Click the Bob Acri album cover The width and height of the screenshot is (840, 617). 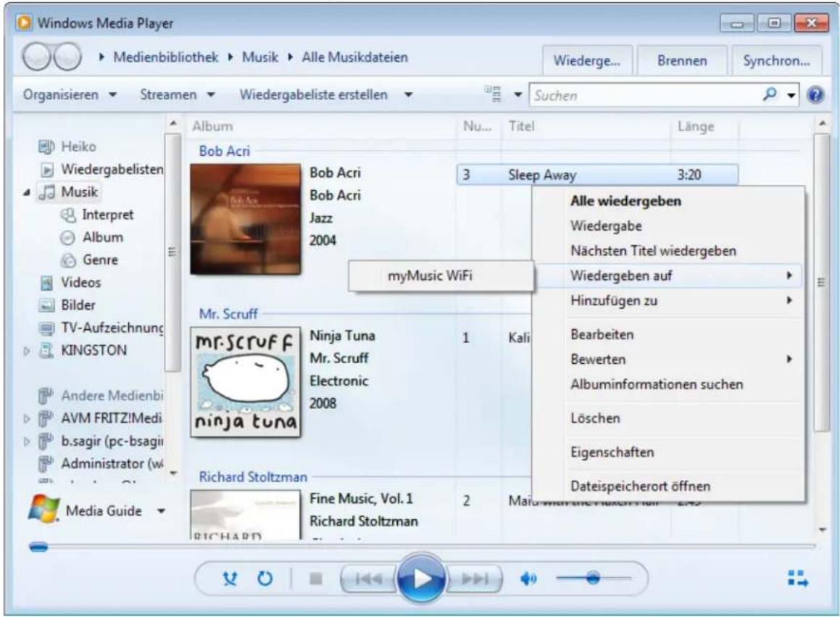(x=246, y=219)
